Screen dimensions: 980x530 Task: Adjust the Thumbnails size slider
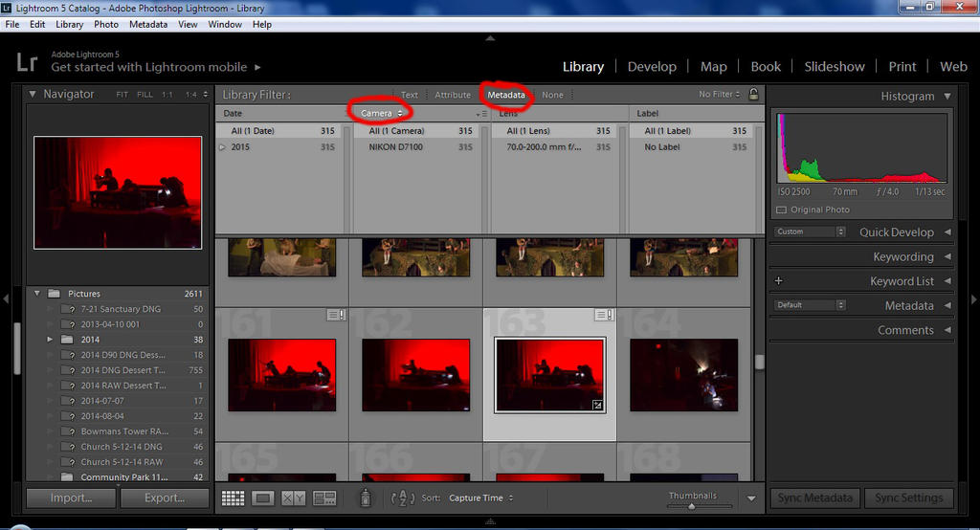click(692, 505)
